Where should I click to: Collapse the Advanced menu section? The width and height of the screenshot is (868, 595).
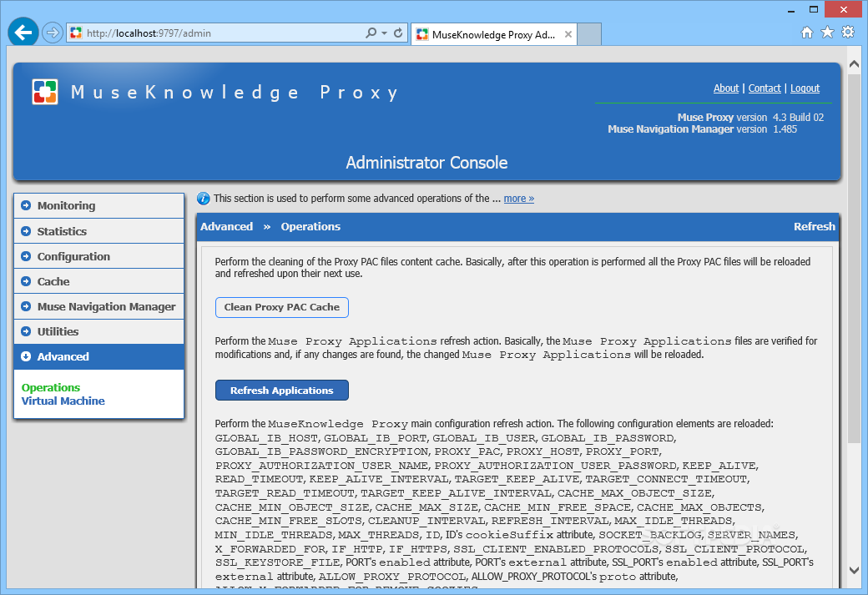[98, 356]
